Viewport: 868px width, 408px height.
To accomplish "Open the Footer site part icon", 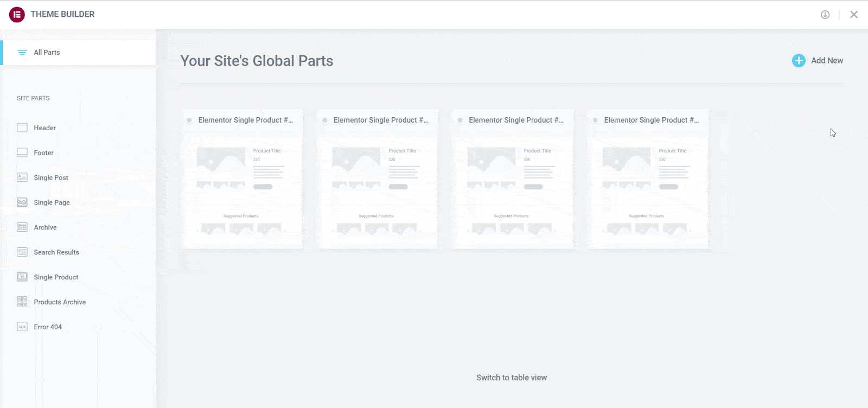I will pos(22,153).
